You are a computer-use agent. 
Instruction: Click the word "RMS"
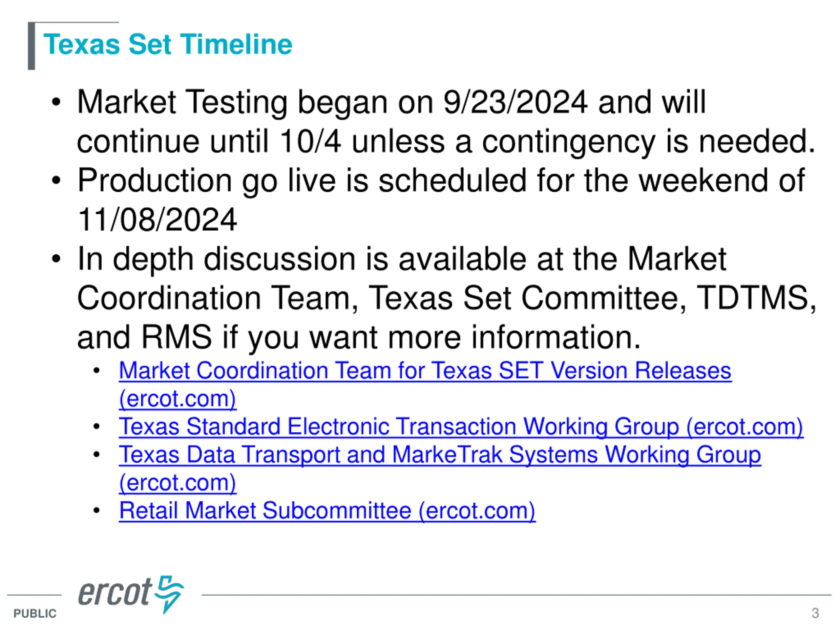176,337
